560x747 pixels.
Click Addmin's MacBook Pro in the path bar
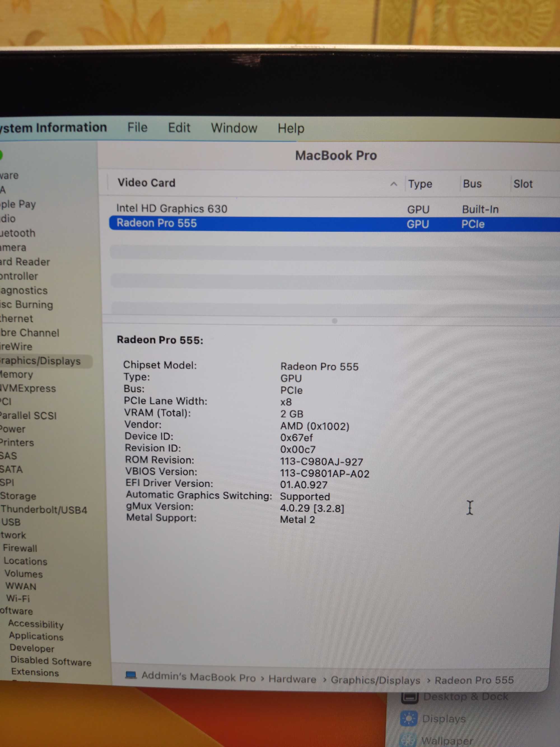click(199, 677)
